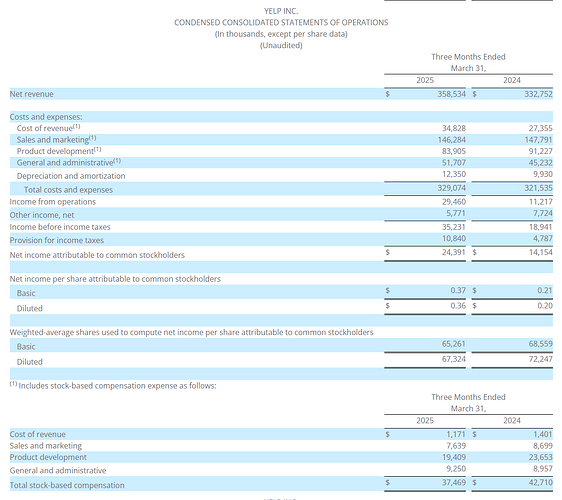
Task: Click the Condensed Consolidated Statements title
Action: [281, 22]
